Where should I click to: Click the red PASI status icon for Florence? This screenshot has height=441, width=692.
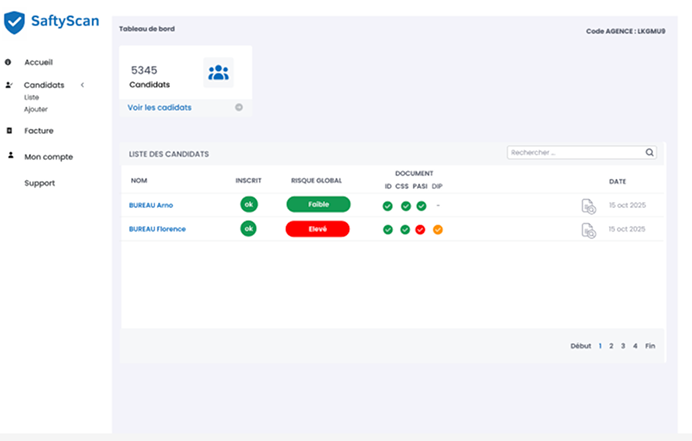pyautogui.click(x=421, y=230)
